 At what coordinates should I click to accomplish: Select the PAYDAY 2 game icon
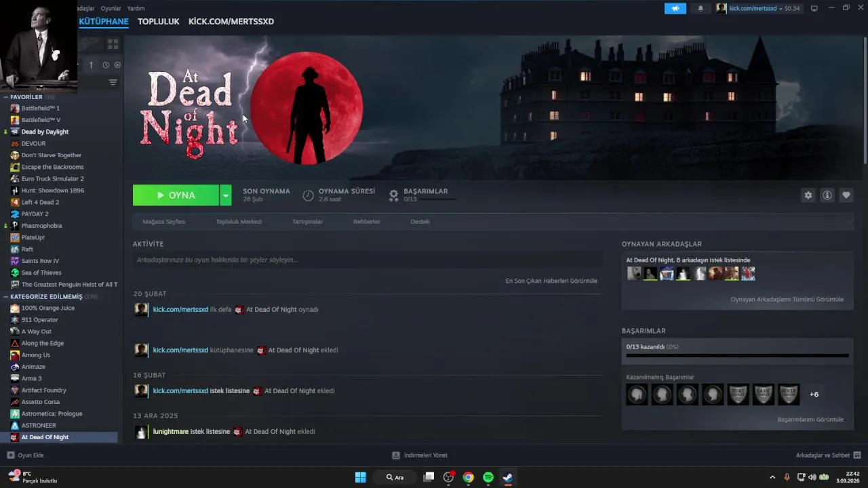15,214
